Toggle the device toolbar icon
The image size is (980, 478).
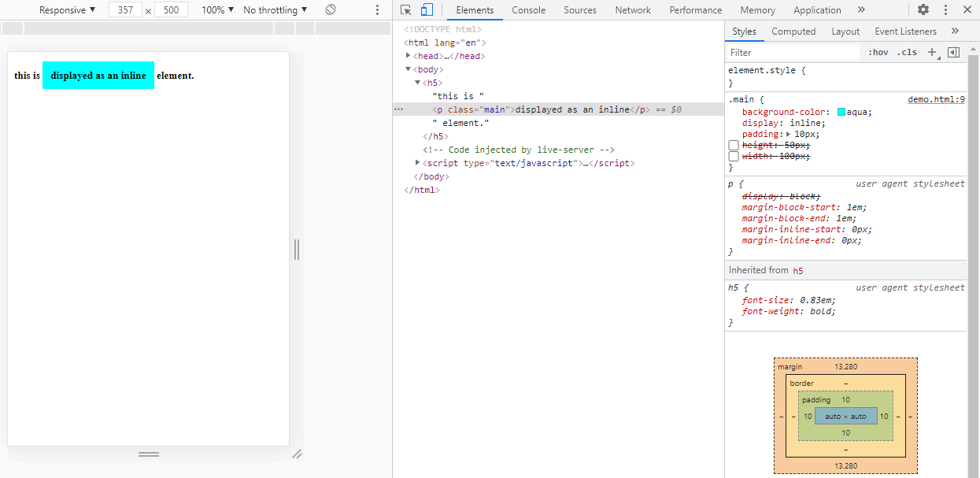click(427, 10)
